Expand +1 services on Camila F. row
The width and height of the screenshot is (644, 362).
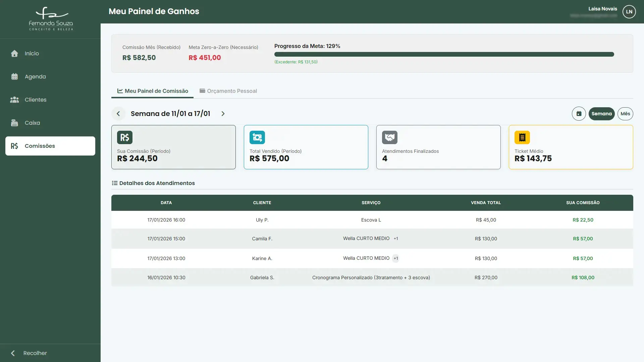click(x=396, y=239)
